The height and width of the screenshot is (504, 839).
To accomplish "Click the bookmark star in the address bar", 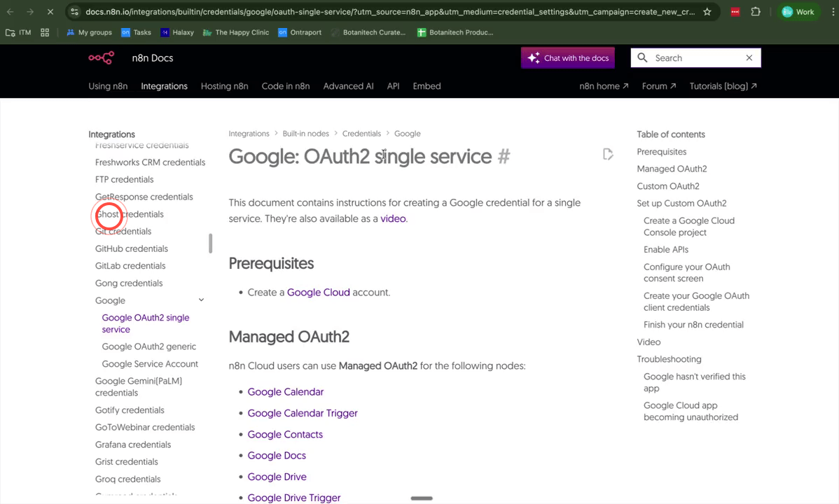I will [x=707, y=11].
